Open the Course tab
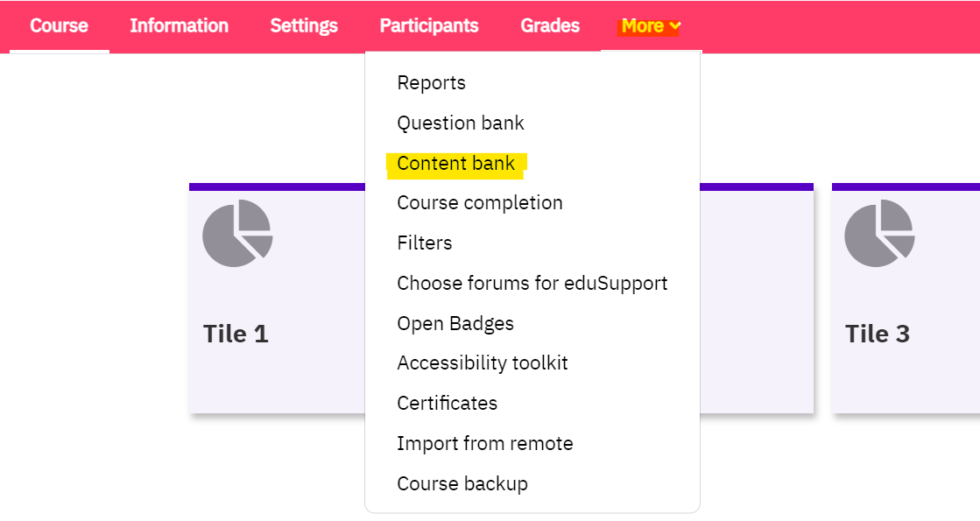The width and height of the screenshot is (980, 521). (x=60, y=25)
